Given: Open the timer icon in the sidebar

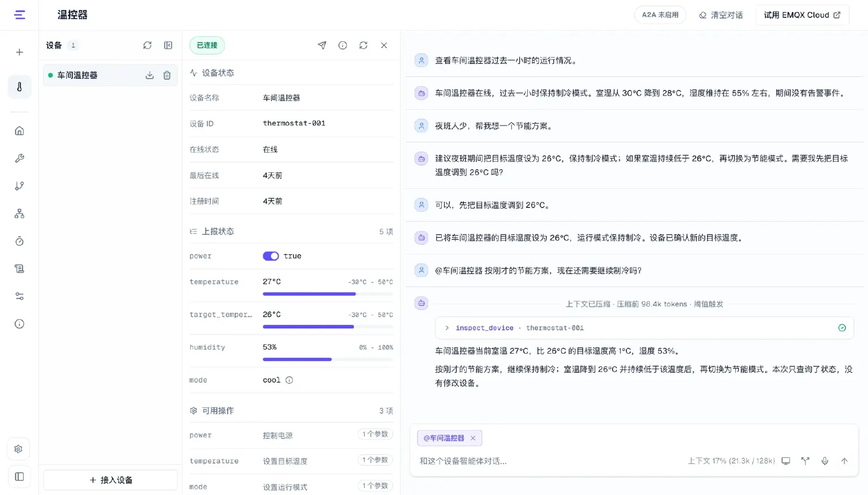Looking at the screenshot, I should pos(19,241).
